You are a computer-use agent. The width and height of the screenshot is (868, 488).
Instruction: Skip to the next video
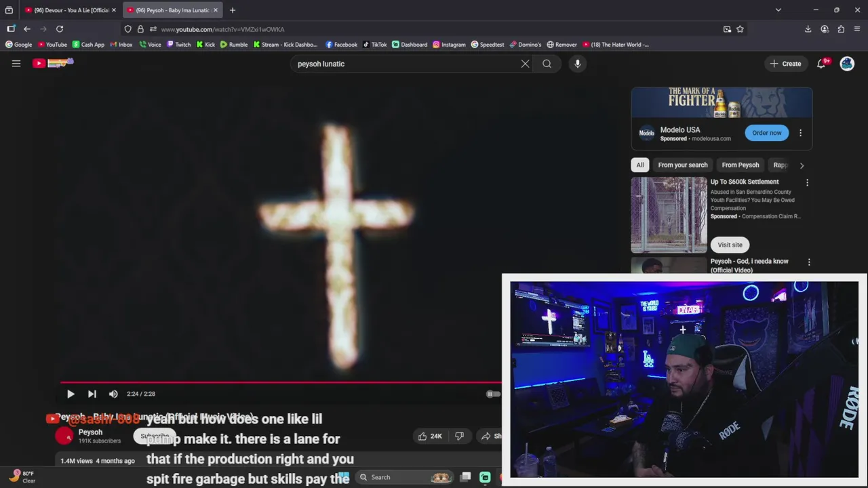click(92, 394)
